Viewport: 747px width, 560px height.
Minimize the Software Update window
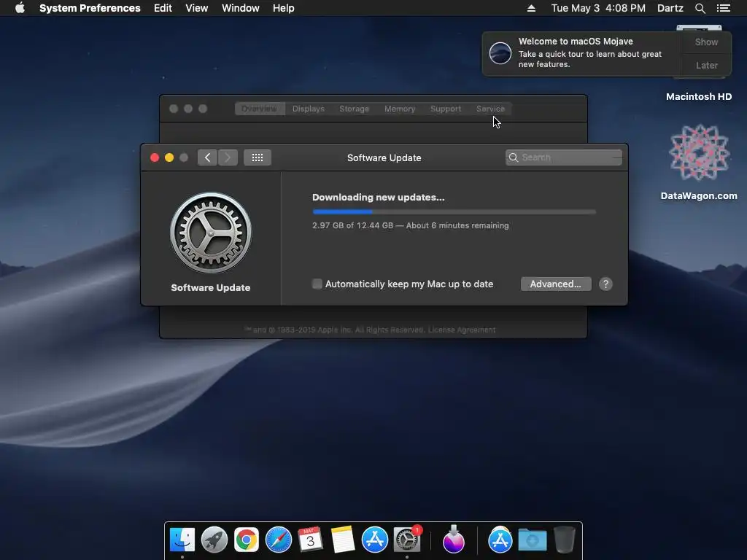(x=169, y=157)
